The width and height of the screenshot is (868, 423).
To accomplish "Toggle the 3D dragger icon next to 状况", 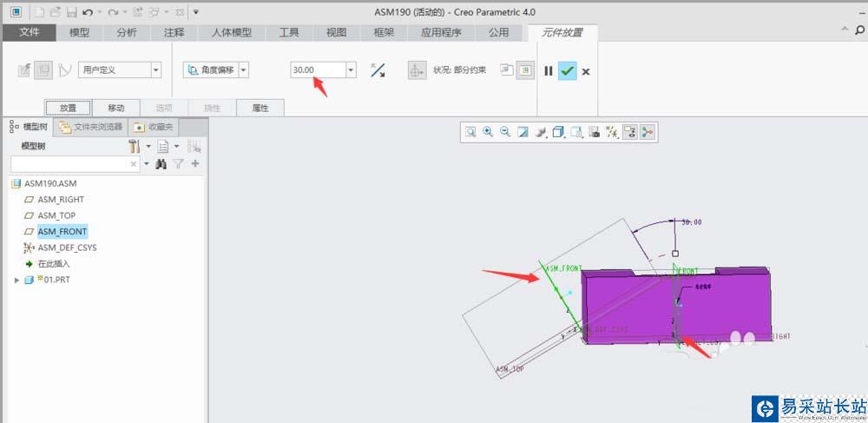I will [x=417, y=70].
